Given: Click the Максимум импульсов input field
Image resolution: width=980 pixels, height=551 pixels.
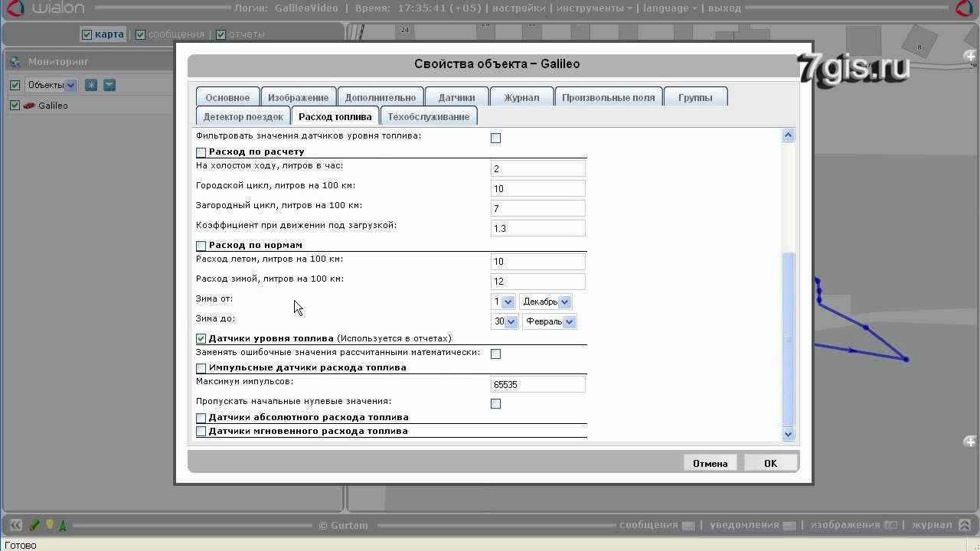Looking at the screenshot, I should click(537, 384).
